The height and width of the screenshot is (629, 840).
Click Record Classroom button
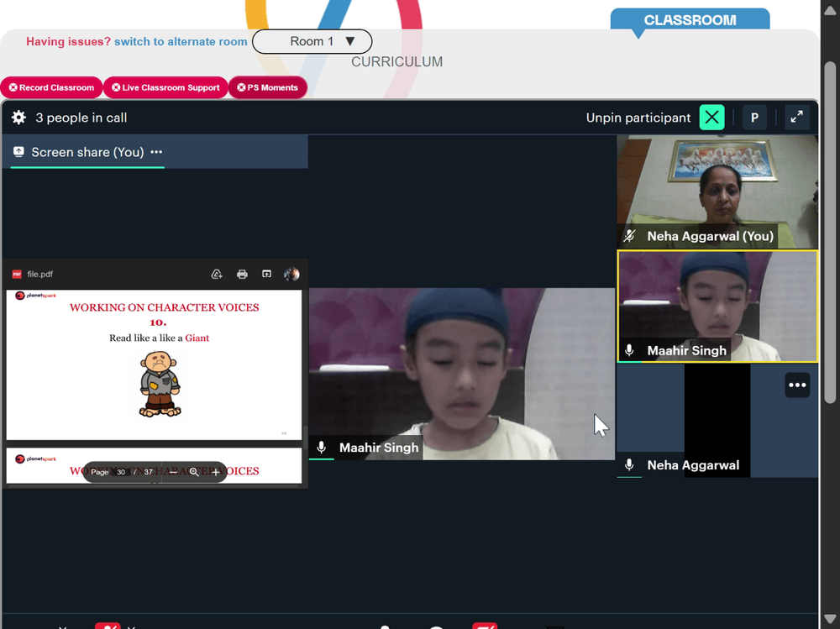[51, 87]
